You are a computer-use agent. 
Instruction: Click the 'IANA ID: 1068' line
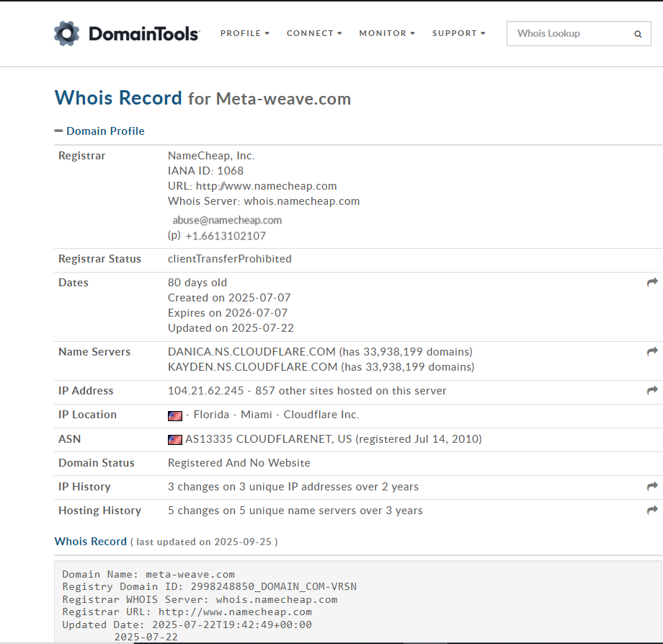tap(205, 171)
